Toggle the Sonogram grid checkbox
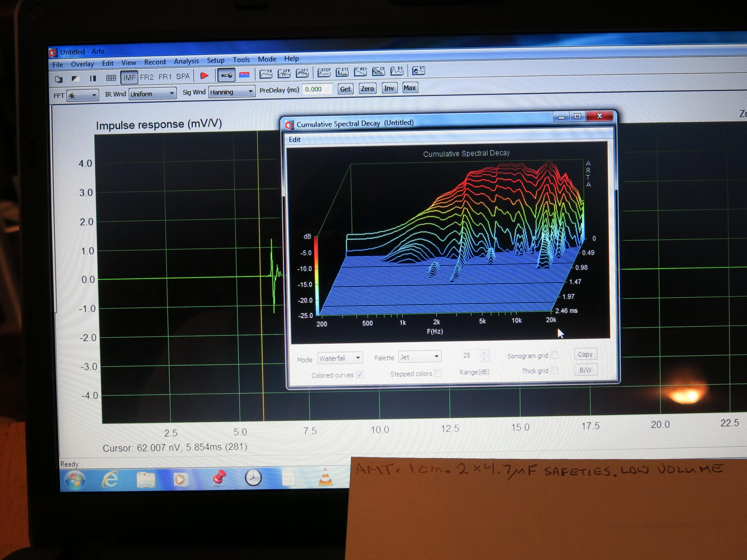Screen dimensions: 747x560 [x=554, y=355]
